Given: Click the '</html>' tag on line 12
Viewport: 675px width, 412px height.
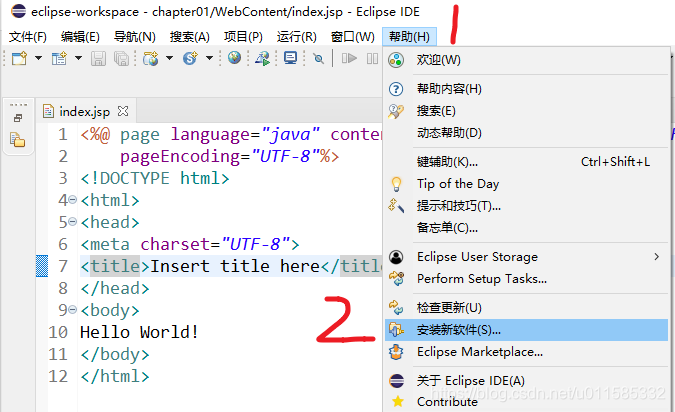Looking at the screenshot, I should [115, 376].
